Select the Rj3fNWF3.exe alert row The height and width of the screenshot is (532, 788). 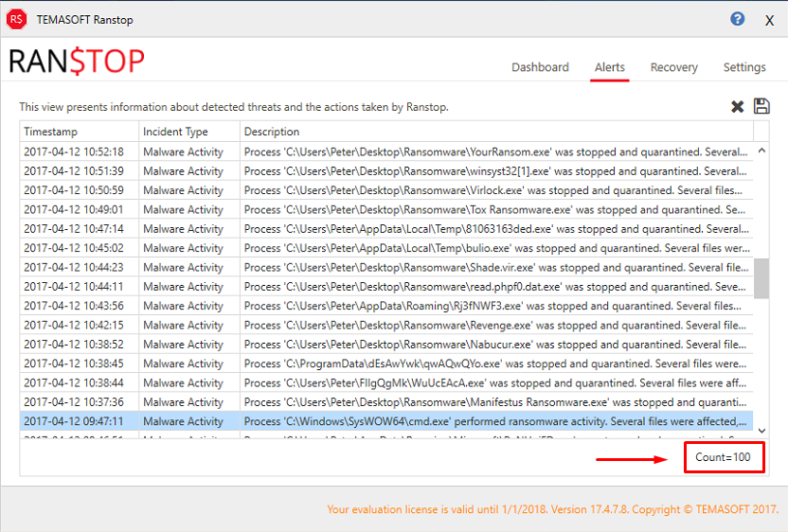point(386,306)
